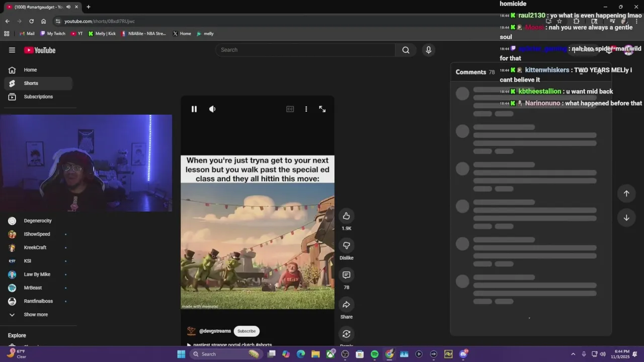Open taskbar clock showing 6:44 PM
Image resolution: width=644 pixels, height=362 pixels.
pyautogui.click(x=620, y=354)
